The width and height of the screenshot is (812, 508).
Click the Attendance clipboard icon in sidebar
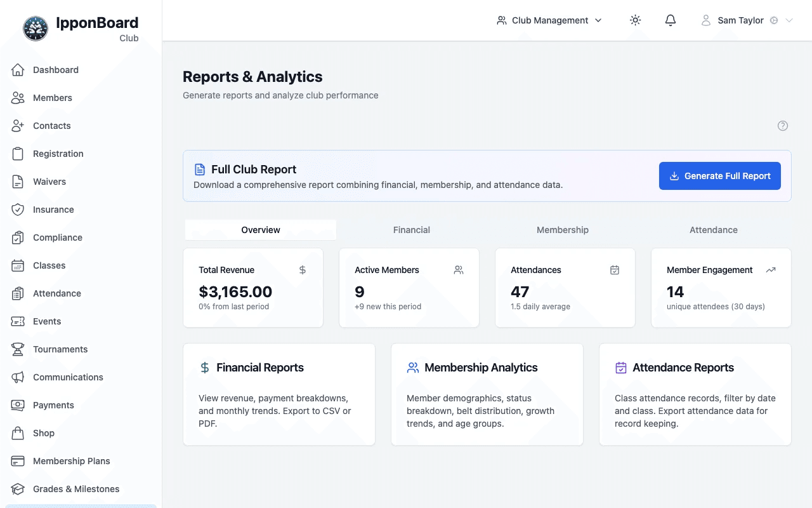(x=18, y=293)
